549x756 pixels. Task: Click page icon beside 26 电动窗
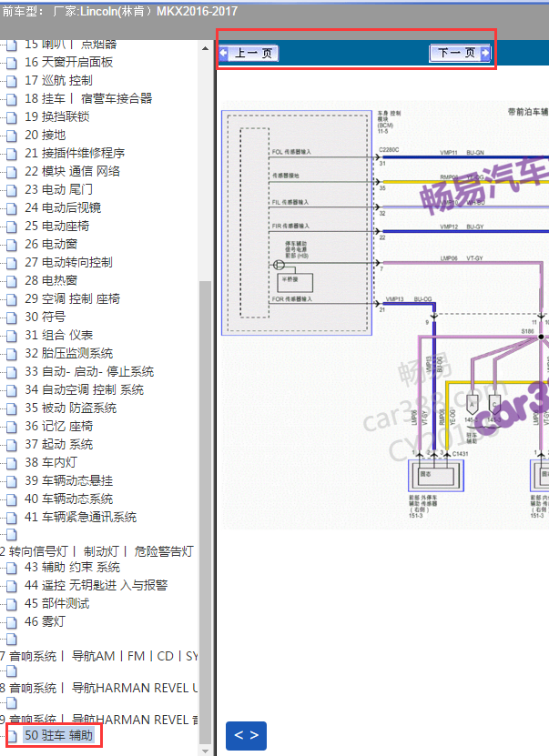(x=12, y=245)
